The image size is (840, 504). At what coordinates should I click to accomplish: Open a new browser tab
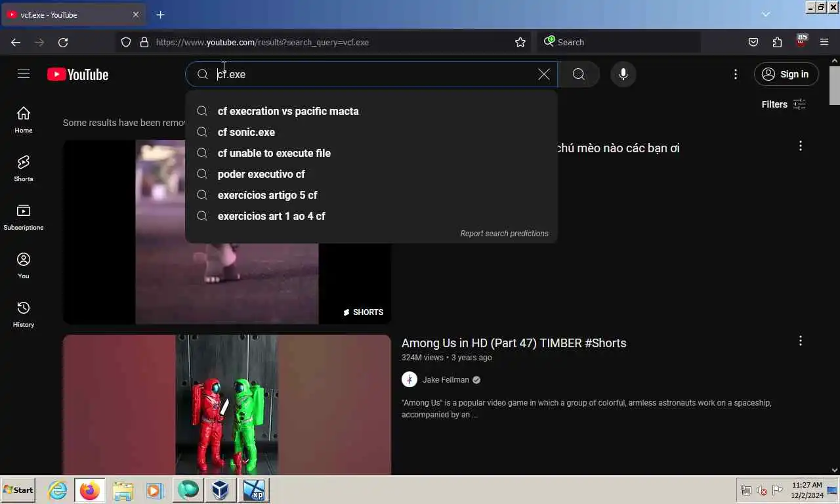click(x=160, y=14)
